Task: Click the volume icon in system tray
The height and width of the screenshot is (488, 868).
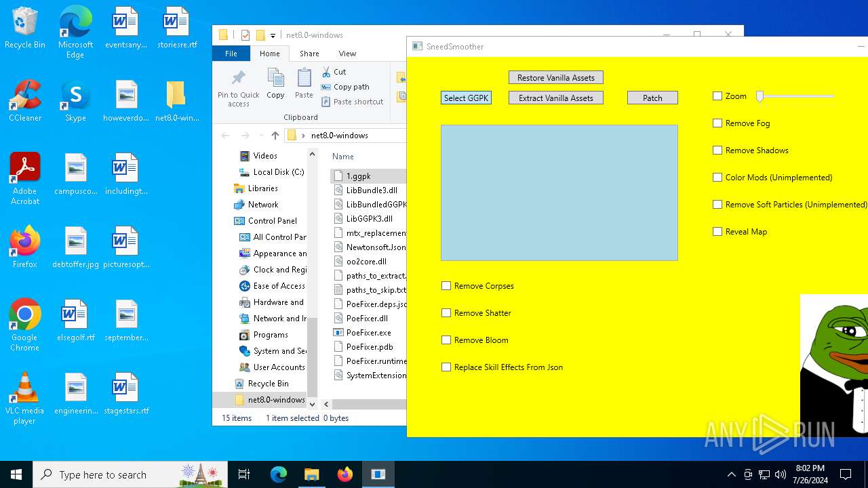Action: tap(781, 474)
